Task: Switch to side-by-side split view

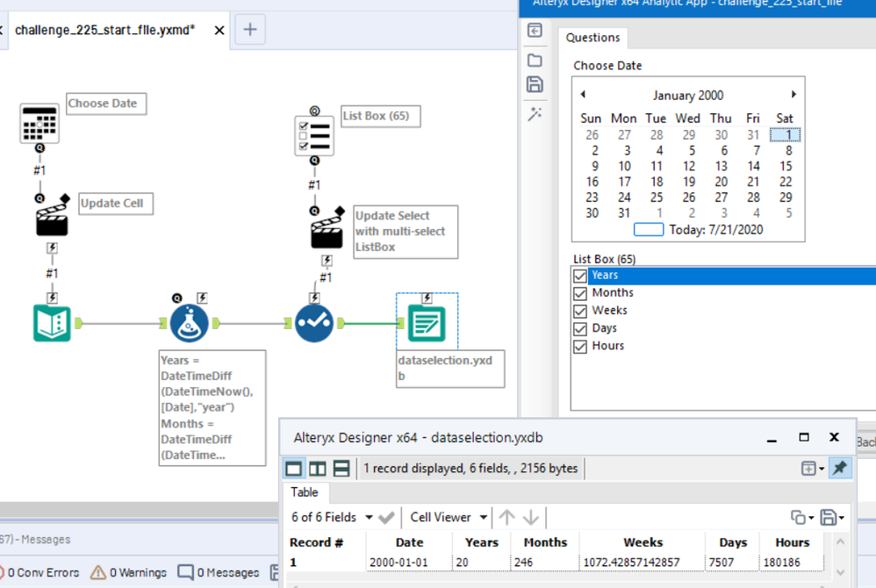Action: pyautogui.click(x=318, y=468)
